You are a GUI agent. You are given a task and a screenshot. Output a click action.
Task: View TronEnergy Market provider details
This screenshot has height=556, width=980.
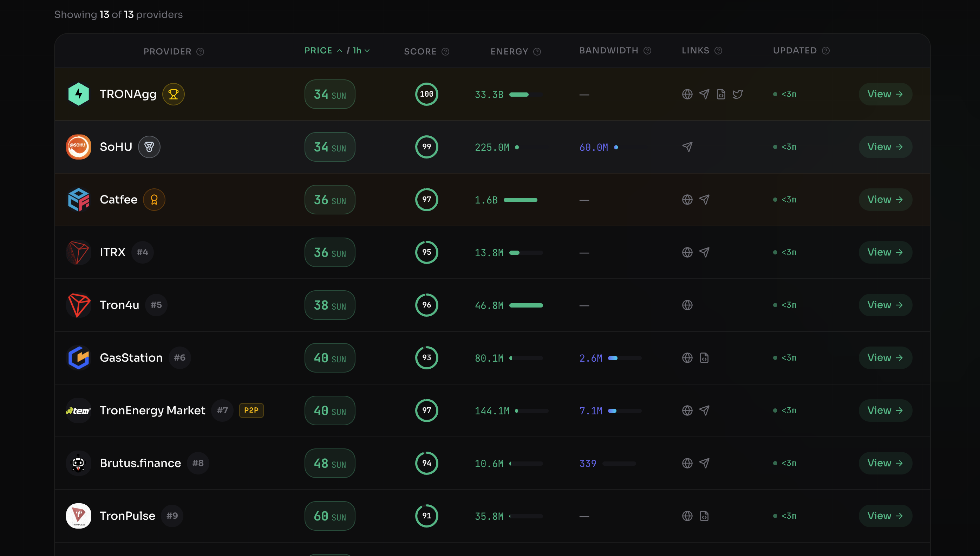886,410
